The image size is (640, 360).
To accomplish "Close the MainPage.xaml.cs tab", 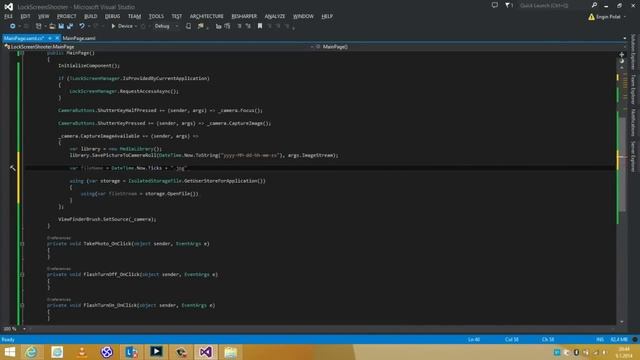I will (x=57, y=38).
